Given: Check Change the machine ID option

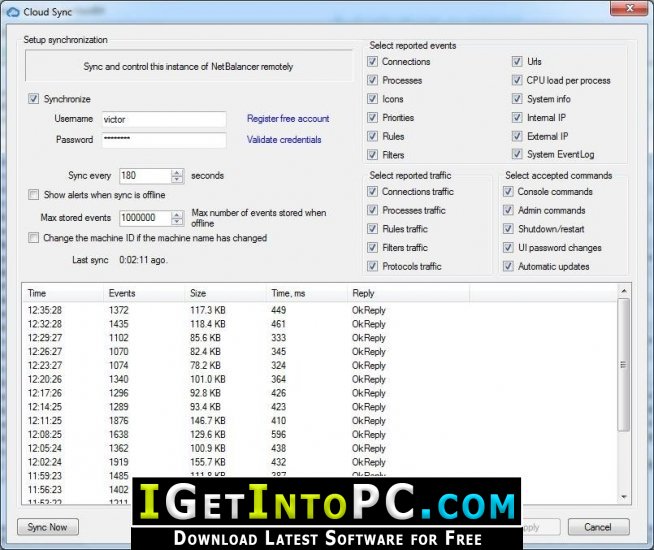Looking at the screenshot, I should coord(33,238).
